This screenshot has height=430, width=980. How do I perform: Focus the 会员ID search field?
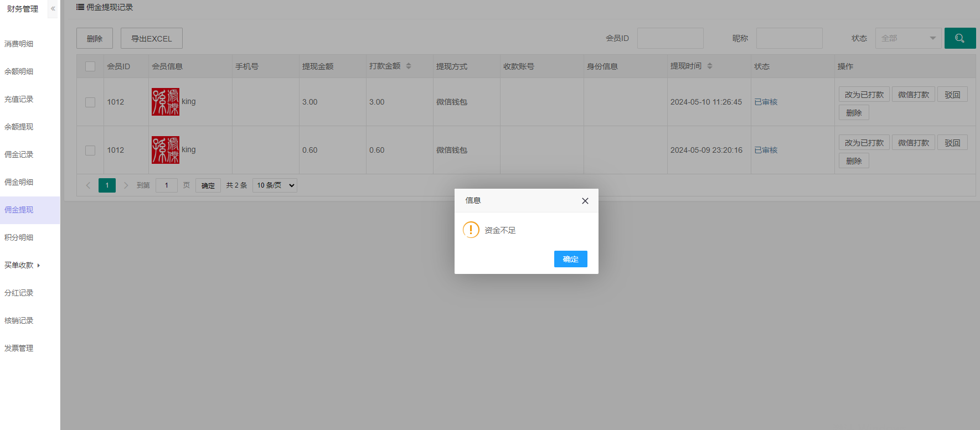pyautogui.click(x=670, y=38)
